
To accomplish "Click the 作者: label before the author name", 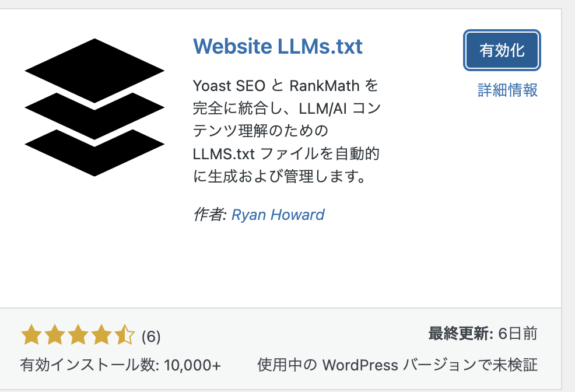I will click(210, 215).
